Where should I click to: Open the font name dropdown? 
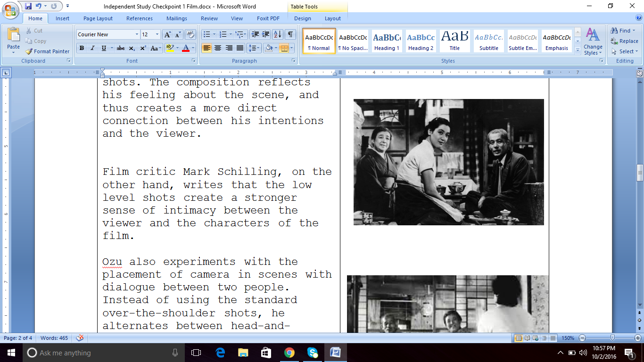tap(137, 34)
